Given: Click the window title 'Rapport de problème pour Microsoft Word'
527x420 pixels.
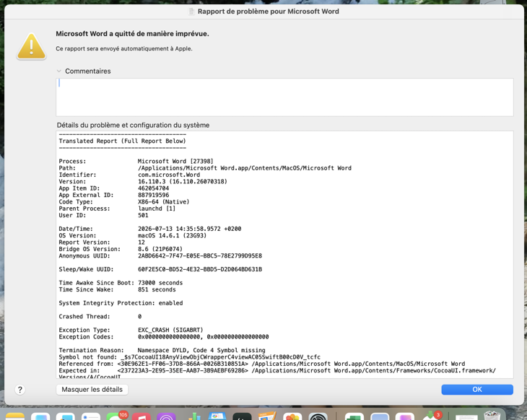Looking at the screenshot, I should [x=269, y=12].
